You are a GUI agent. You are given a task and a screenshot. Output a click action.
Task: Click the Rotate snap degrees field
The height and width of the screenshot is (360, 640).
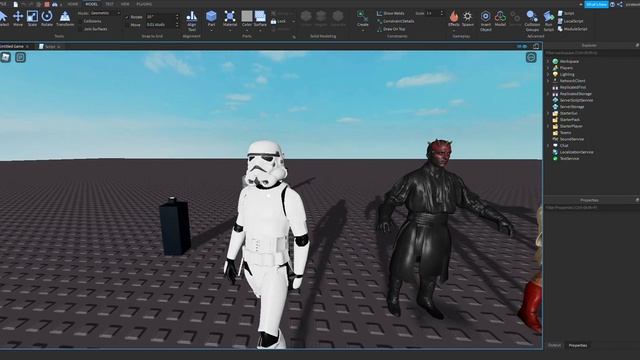coord(160,17)
